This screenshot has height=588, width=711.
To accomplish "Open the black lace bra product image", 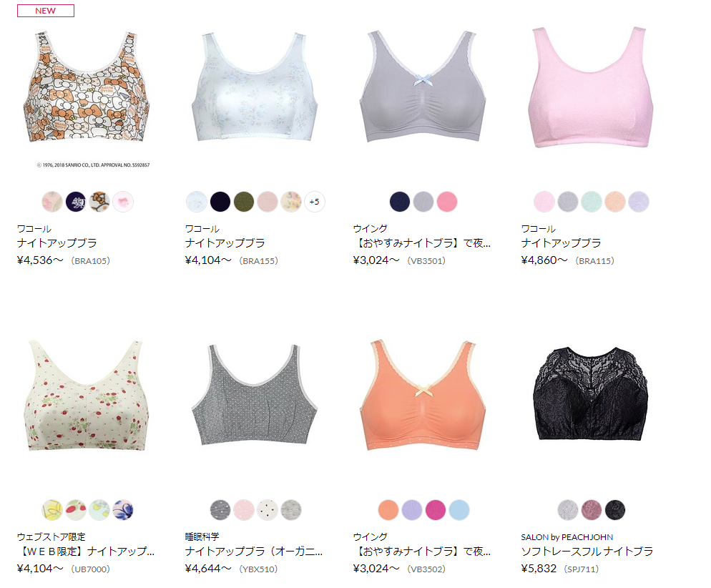I will [592, 393].
